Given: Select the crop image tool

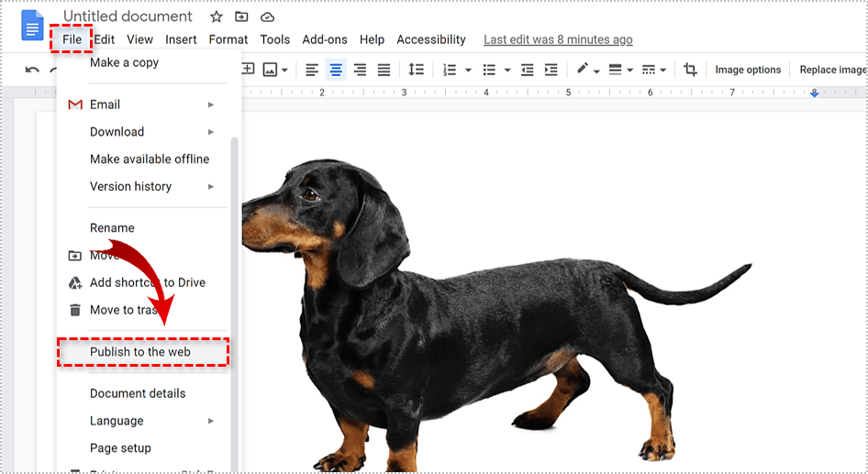Looking at the screenshot, I should 690,70.
